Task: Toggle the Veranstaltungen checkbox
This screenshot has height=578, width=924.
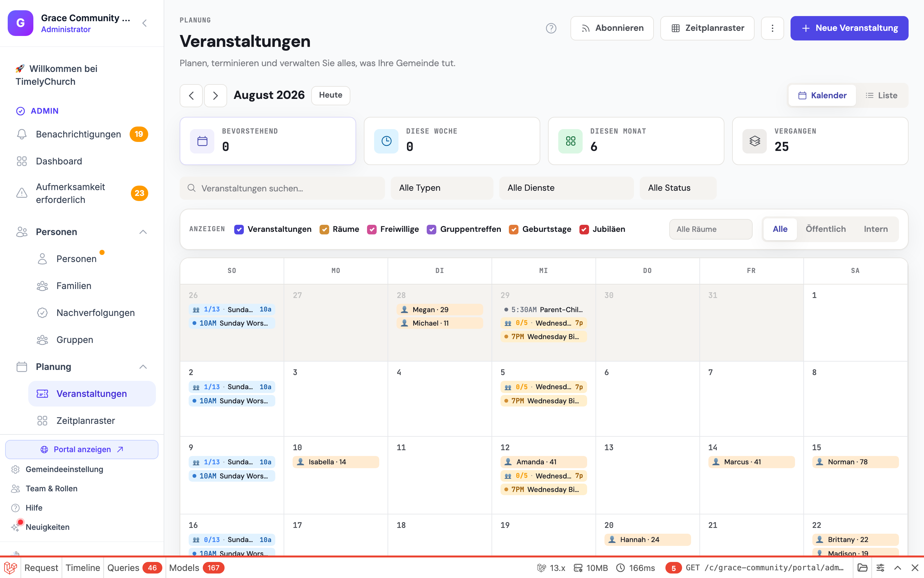Action: [239, 229]
